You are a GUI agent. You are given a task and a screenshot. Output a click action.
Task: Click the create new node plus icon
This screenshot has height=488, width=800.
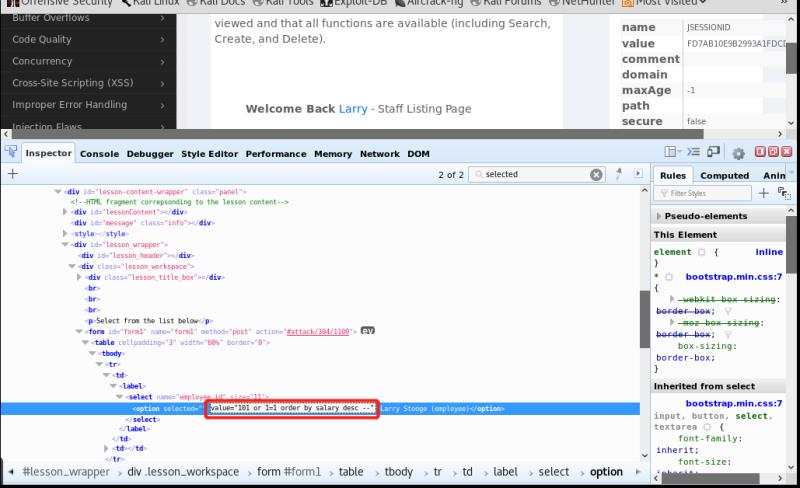(13, 174)
